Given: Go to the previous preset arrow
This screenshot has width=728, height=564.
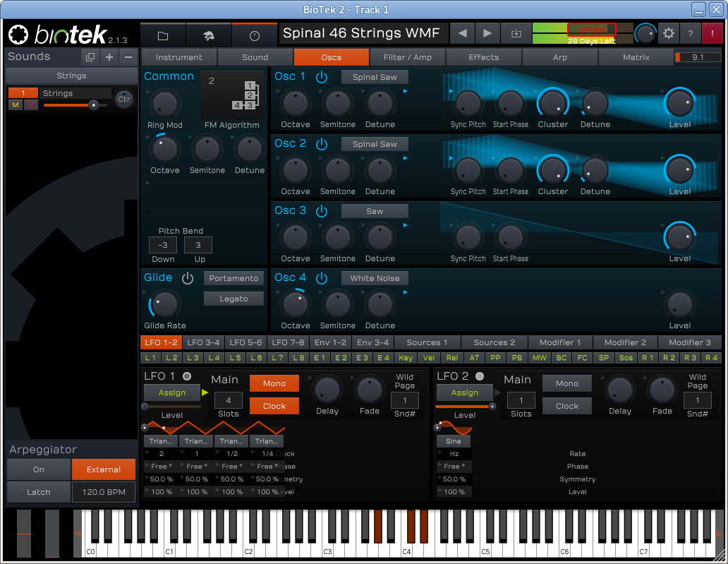Looking at the screenshot, I should pyautogui.click(x=463, y=33).
